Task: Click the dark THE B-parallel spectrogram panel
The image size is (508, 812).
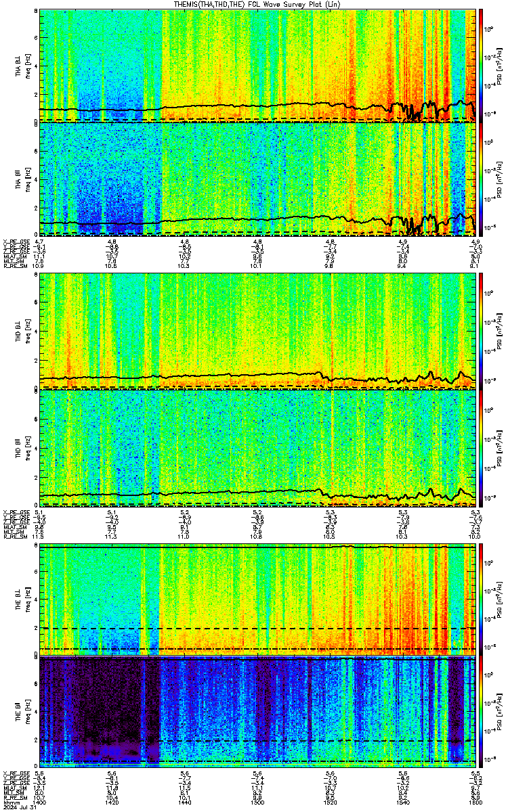Action: [x=258, y=712]
